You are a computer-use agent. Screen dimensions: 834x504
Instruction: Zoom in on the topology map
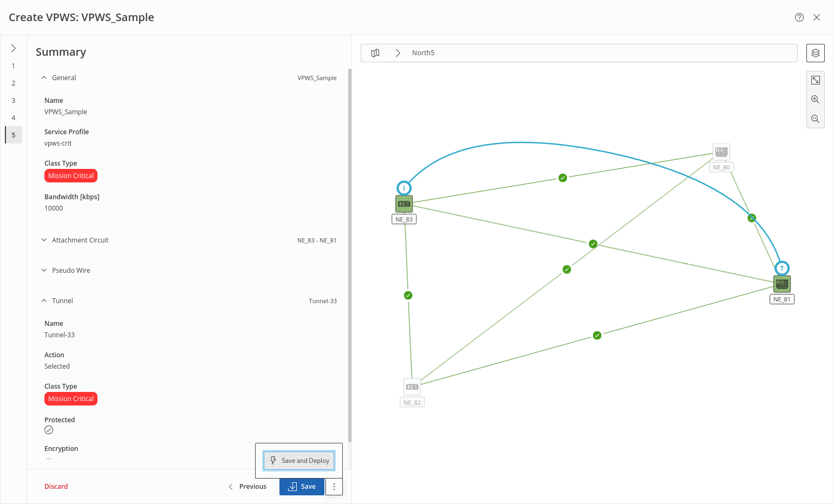tap(815, 100)
